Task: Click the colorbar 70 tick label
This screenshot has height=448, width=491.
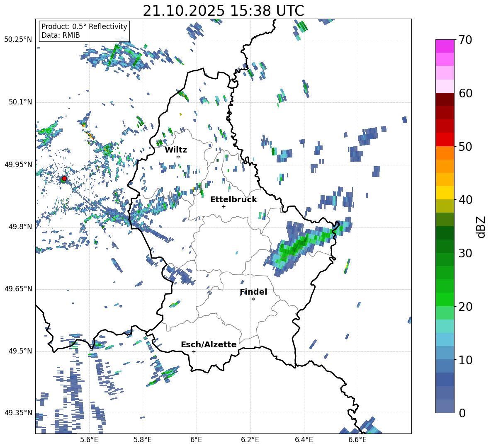Action: coord(465,40)
